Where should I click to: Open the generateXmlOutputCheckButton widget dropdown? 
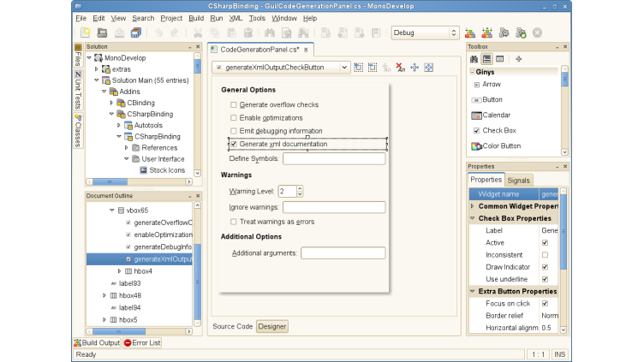point(281,68)
